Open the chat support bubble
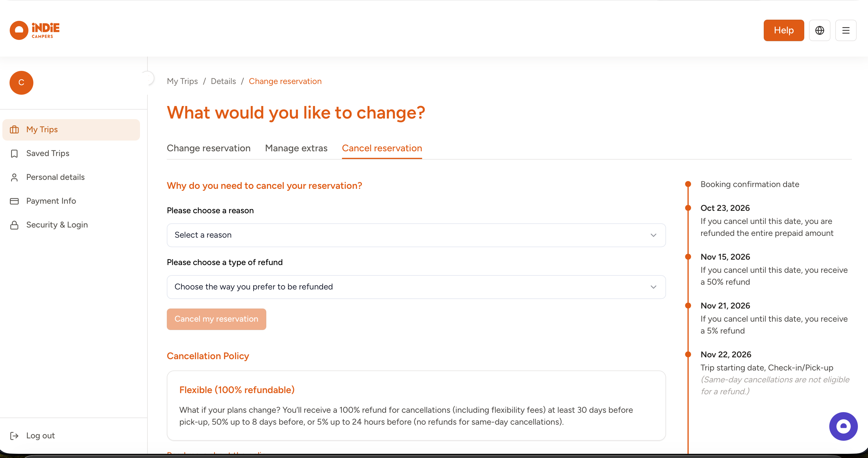The image size is (868, 458). coord(843,426)
